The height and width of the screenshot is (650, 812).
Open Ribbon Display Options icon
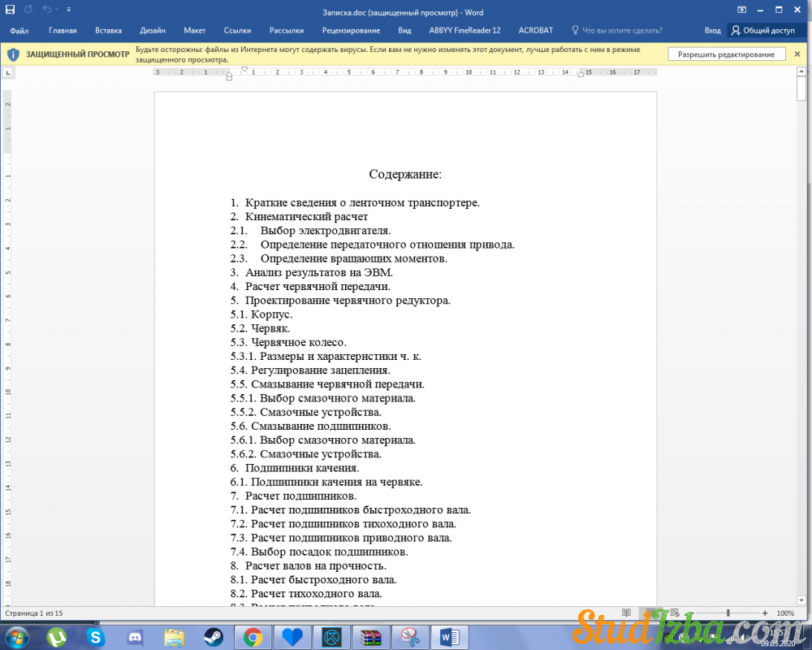click(x=741, y=10)
